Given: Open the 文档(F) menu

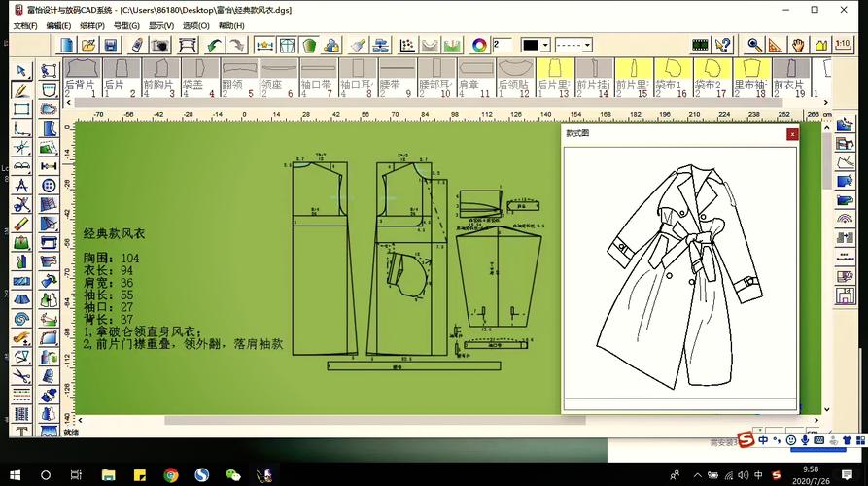Looking at the screenshot, I should (26, 26).
